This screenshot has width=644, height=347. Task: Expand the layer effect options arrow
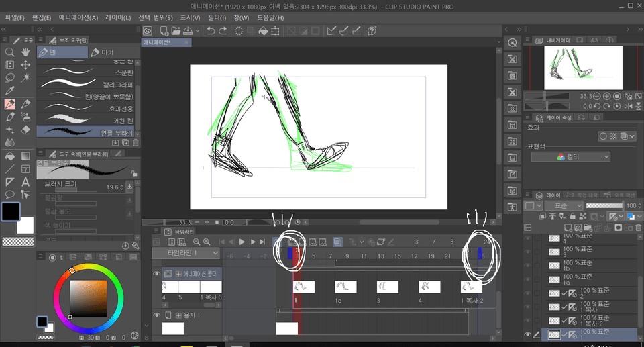(632, 136)
